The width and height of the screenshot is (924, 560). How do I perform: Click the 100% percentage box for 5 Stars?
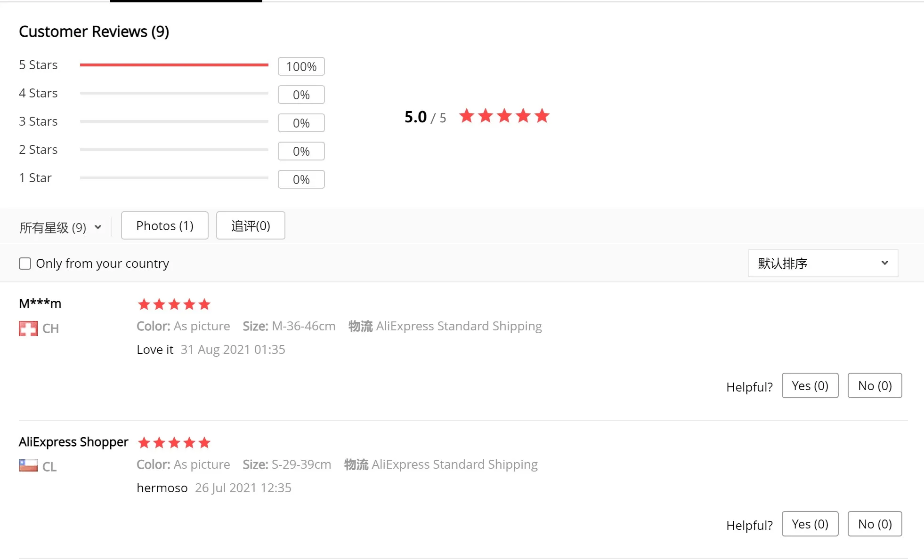(x=301, y=66)
